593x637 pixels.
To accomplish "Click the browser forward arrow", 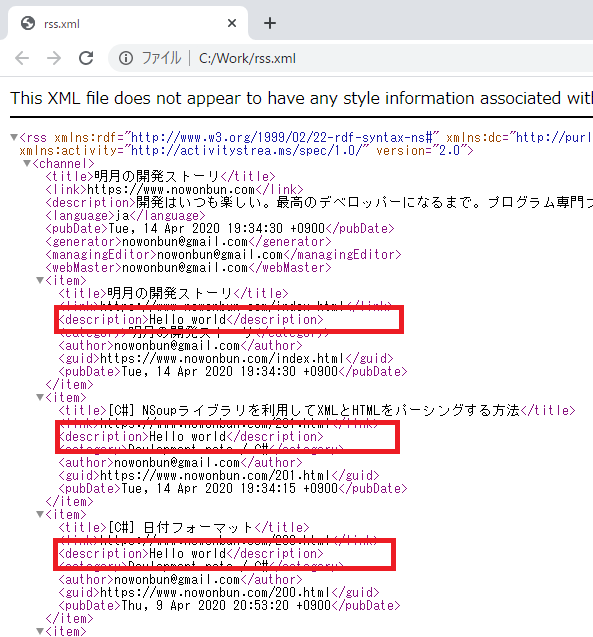I will [x=54, y=58].
